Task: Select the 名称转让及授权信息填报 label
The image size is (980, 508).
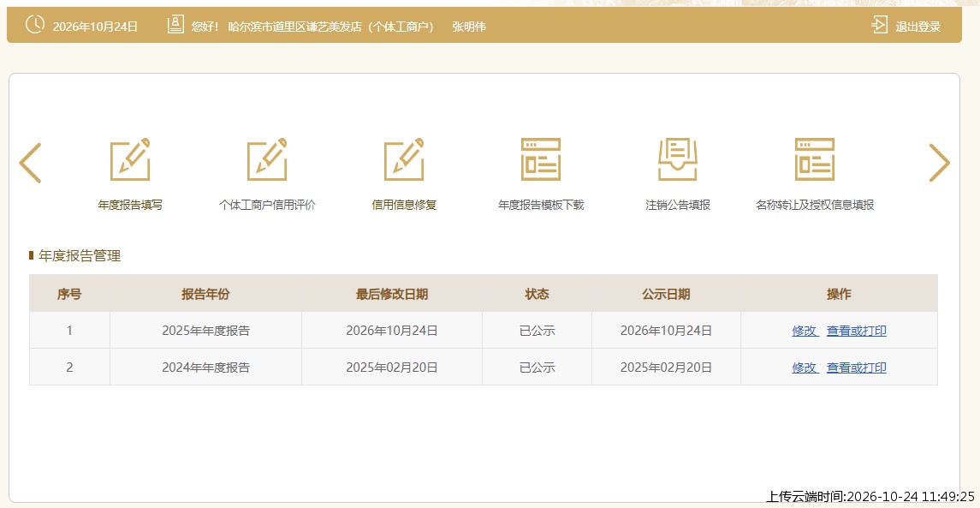Action: click(x=814, y=206)
